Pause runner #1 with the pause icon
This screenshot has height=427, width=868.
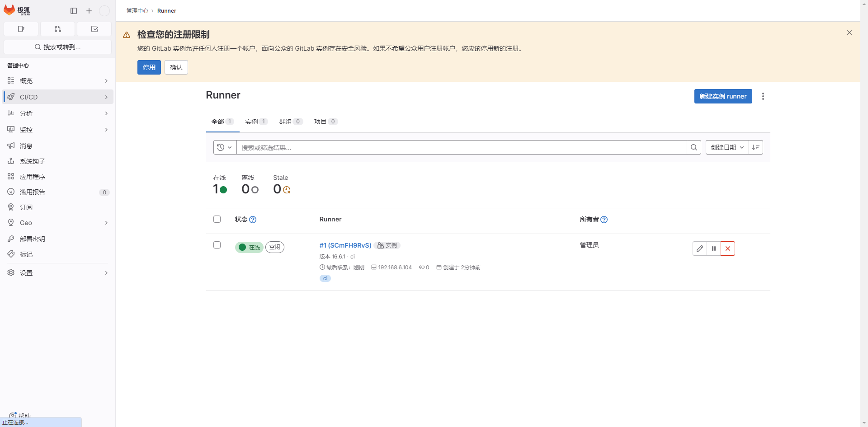pos(714,249)
